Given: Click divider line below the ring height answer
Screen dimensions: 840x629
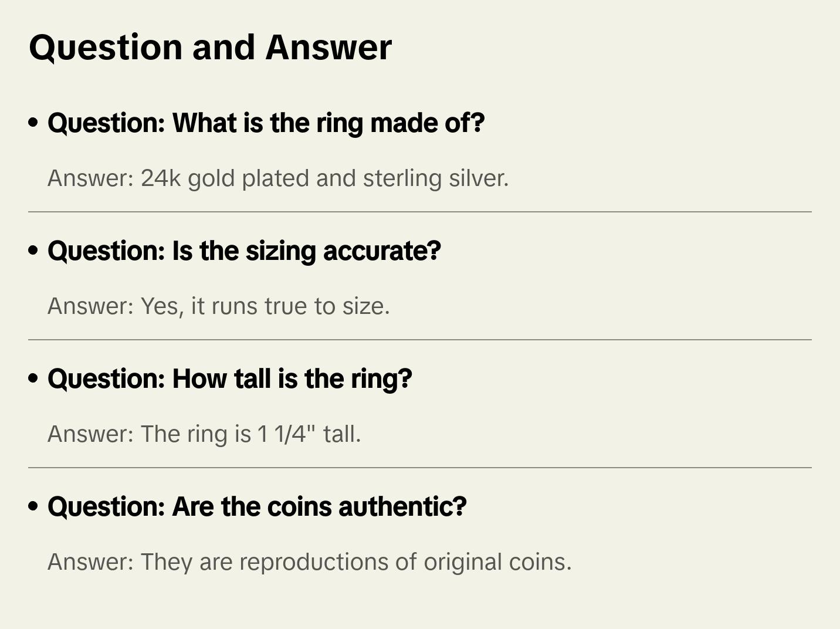Looking at the screenshot, I should pyautogui.click(x=419, y=468).
